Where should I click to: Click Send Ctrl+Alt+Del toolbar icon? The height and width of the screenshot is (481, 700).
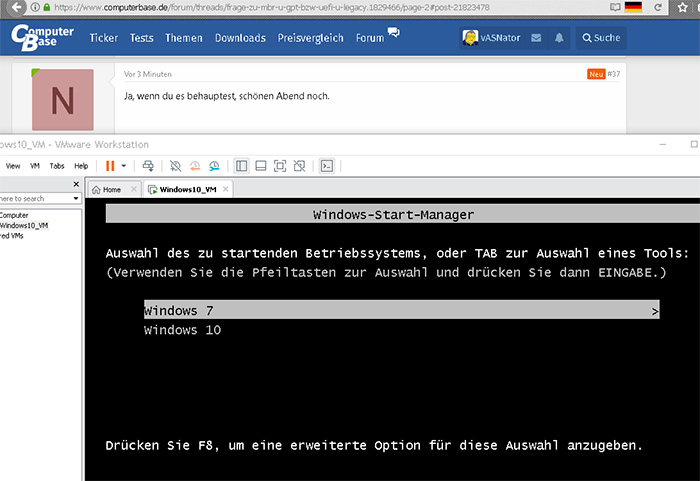[x=148, y=166]
